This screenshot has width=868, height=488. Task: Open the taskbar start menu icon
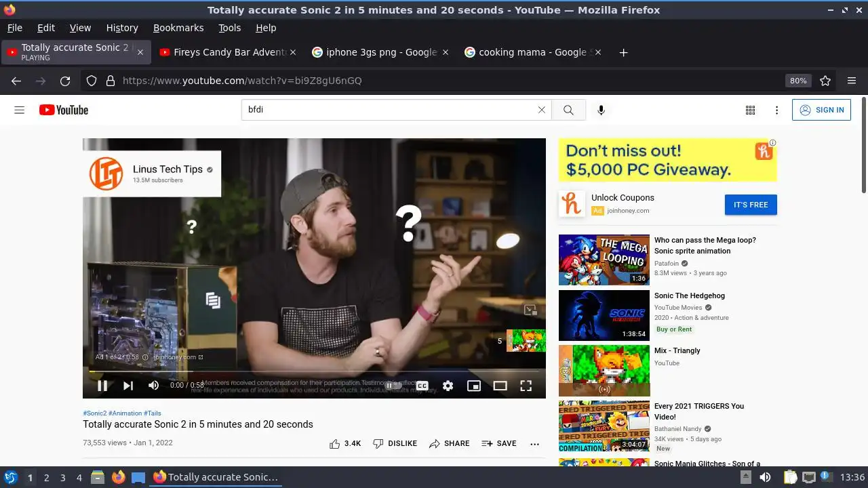click(10, 477)
